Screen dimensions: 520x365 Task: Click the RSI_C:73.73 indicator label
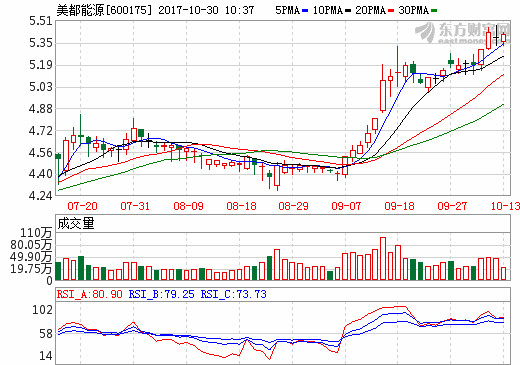[x=233, y=294]
